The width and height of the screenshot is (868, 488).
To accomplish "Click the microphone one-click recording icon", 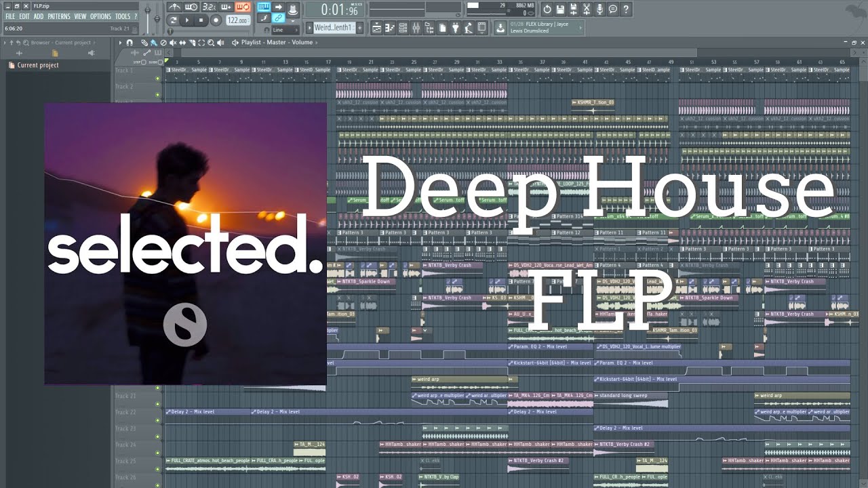I will pos(599,9).
